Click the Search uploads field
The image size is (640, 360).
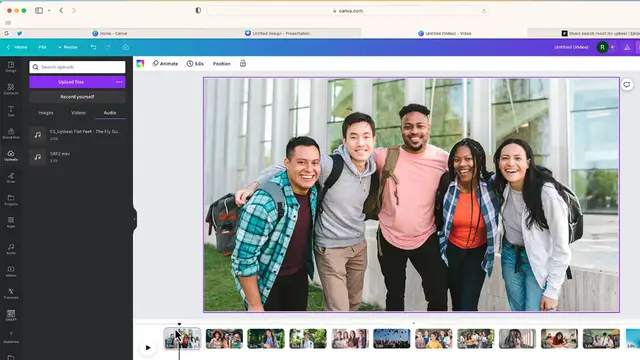coord(77,67)
